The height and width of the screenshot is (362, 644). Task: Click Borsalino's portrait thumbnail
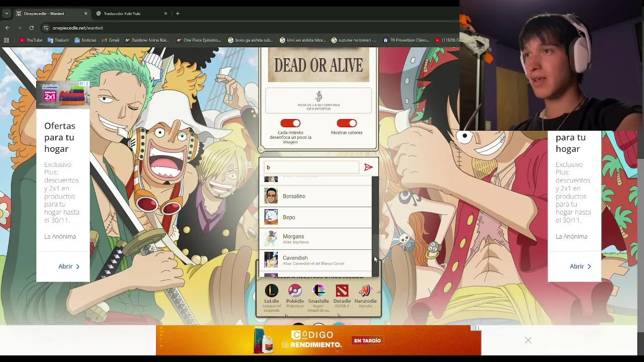coord(271,196)
